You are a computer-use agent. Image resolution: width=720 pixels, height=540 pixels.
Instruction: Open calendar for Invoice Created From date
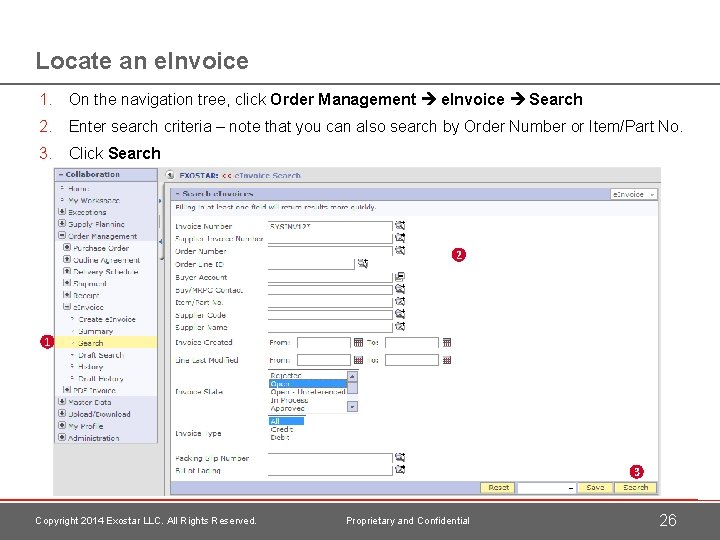(359, 342)
